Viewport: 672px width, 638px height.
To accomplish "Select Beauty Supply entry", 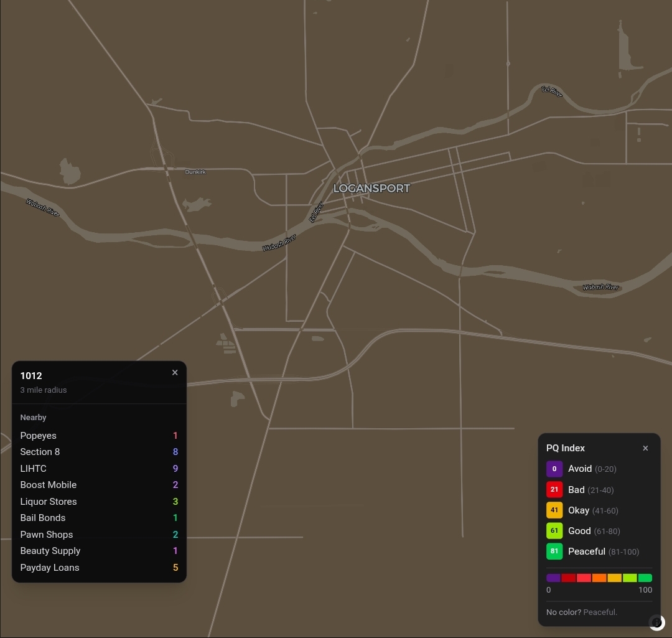I will point(99,551).
